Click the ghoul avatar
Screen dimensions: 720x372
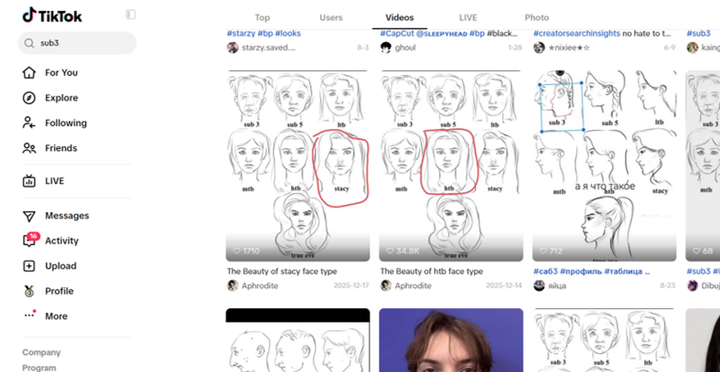point(386,47)
